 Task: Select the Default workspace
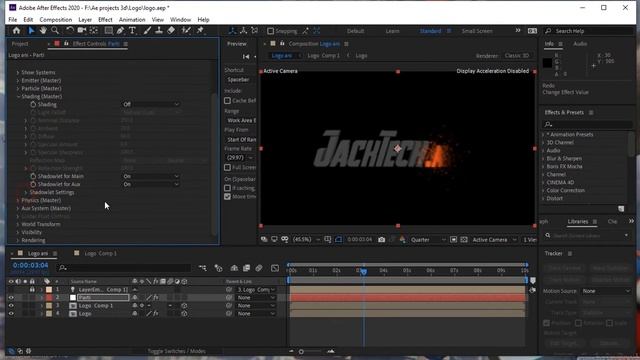(x=356, y=31)
